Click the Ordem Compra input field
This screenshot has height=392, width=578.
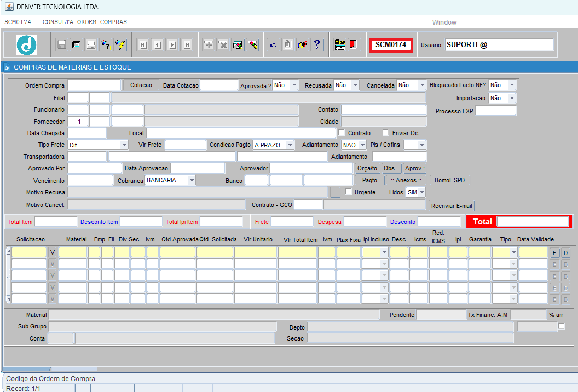[x=94, y=85]
